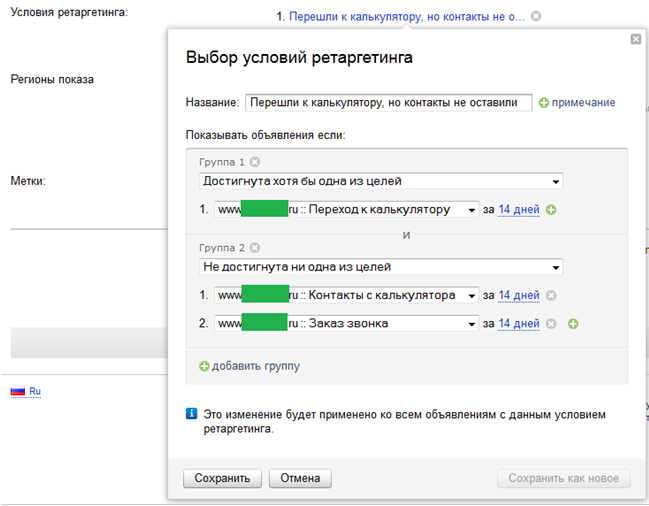Remove Группа 1 with its x icon

click(254, 162)
